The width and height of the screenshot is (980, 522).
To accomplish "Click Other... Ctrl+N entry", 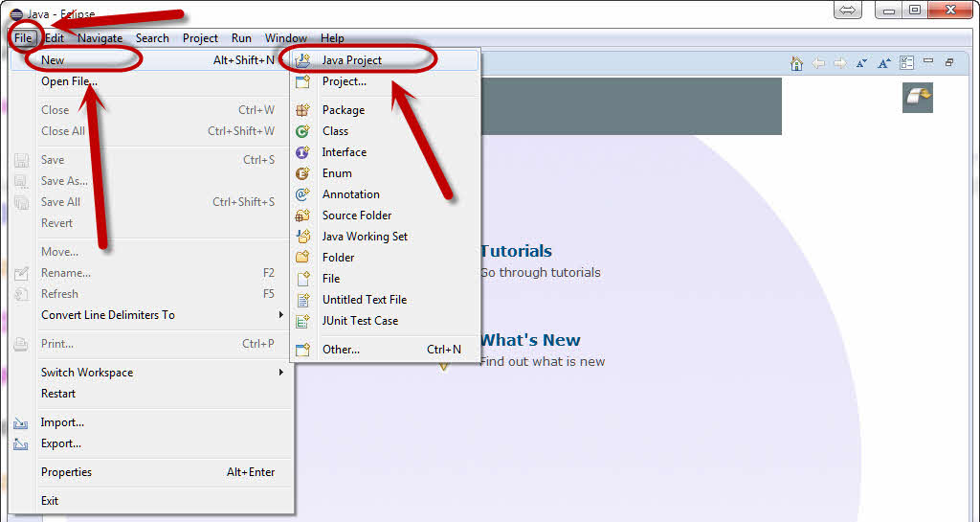I will (386, 350).
